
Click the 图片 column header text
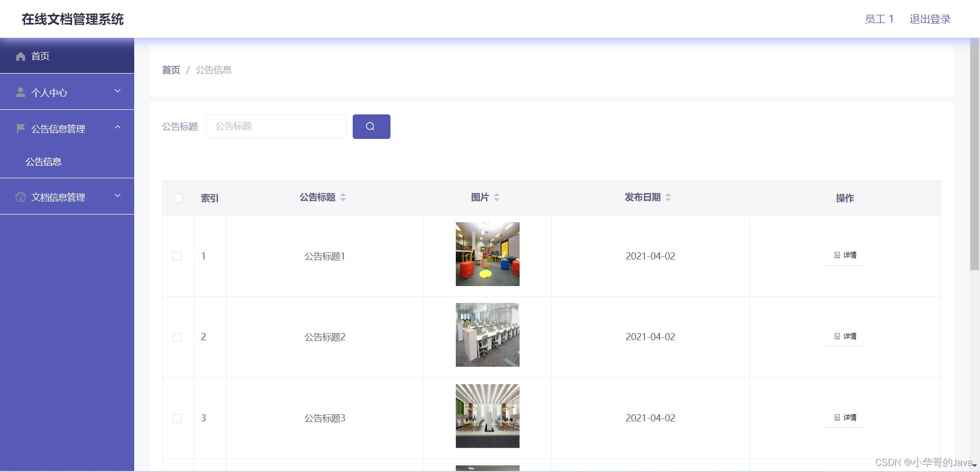click(x=480, y=197)
